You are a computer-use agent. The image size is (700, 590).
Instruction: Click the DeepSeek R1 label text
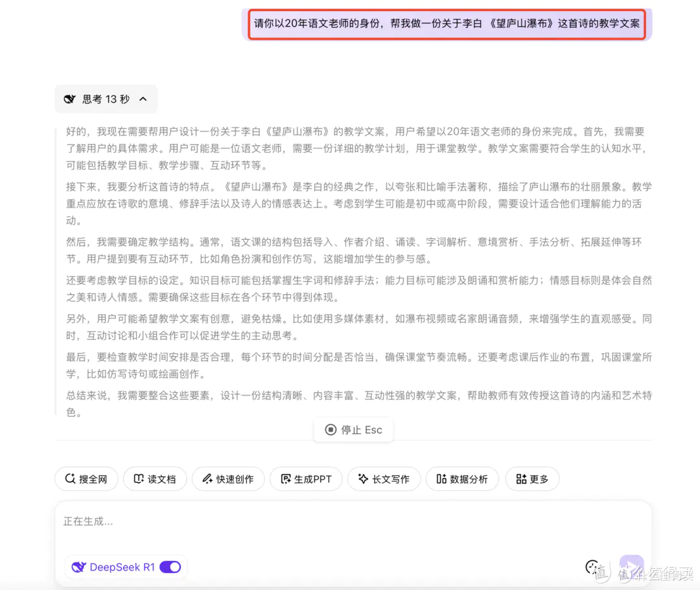(x=122, y=567)
